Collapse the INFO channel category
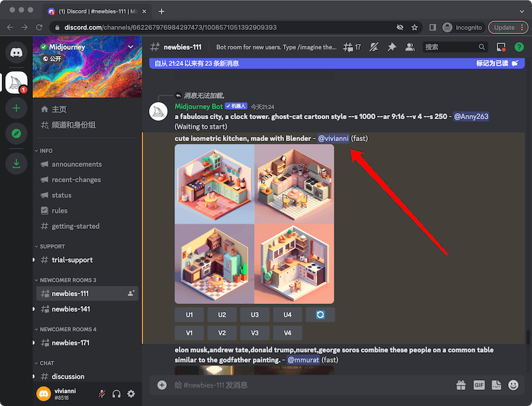Image resolution: width=532 pixels, height=406 pixels. tap(46, 151)
